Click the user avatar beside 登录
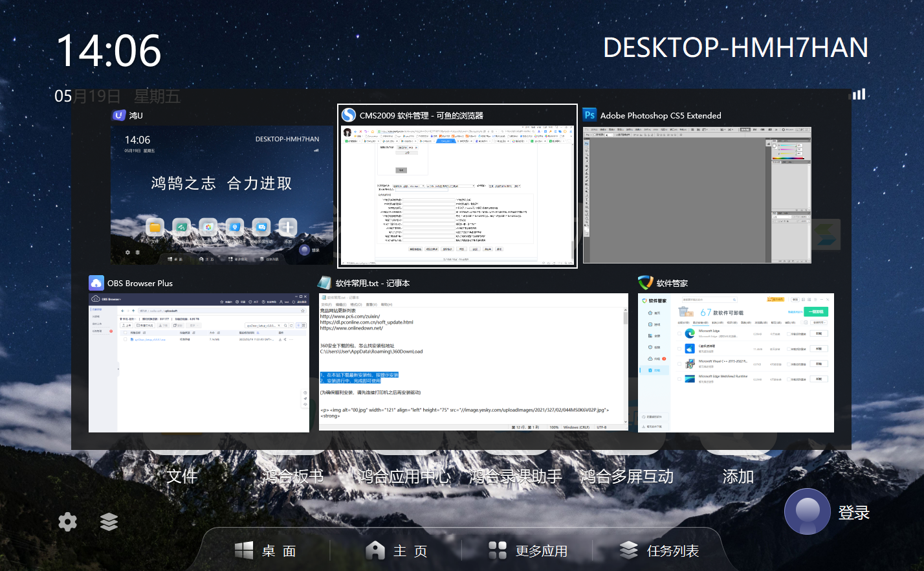 point(808,511)
